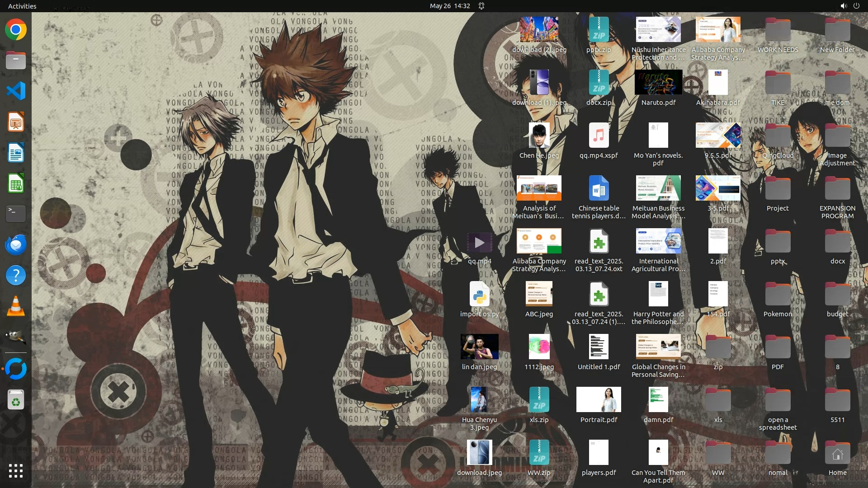Open LibreOffice Impress from the dock
The image size is (868, 488).
pyautogui.click(x=16, y=122)
